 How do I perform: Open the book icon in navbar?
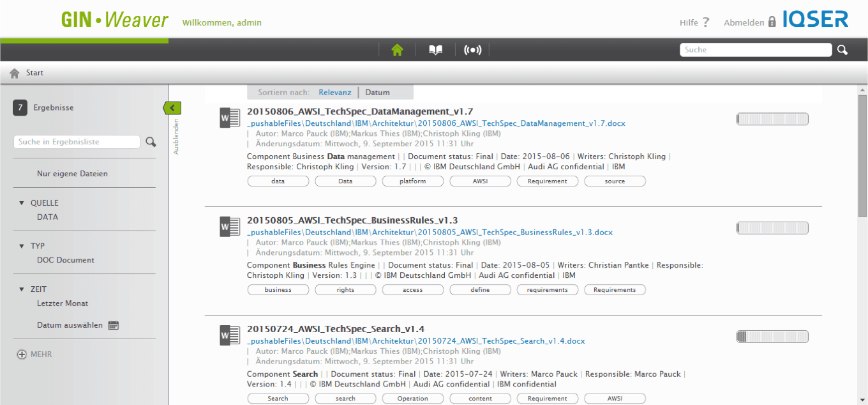[435, 50]
